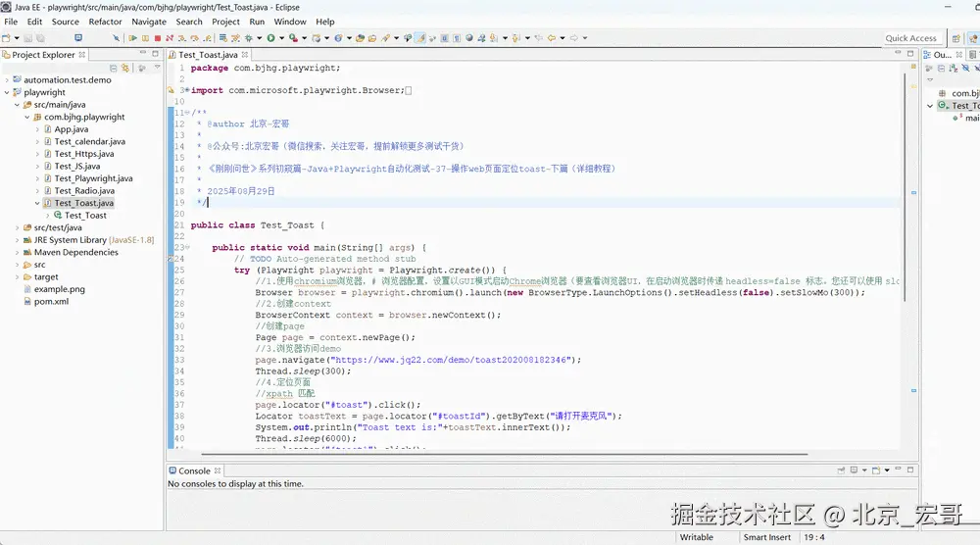Expand Maven Dependencies node
980x545 pixels.
pos(17,253)
